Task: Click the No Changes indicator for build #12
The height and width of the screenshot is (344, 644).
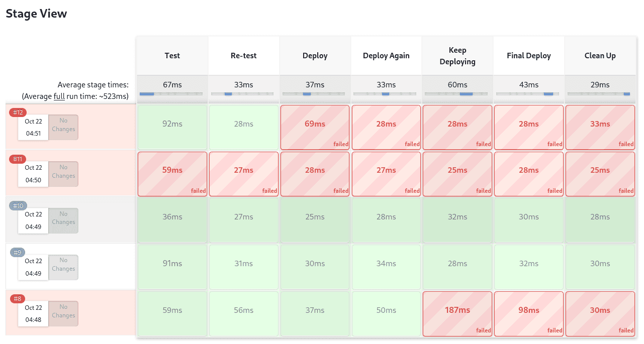Action: (x=63, y=127)
